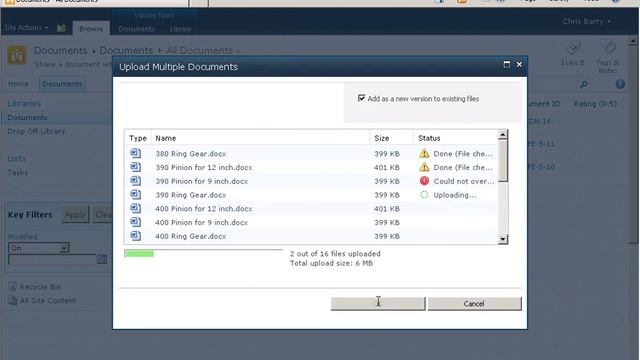
Task: Select the file name 390 Pinion for 9 inch.docx
Action: [202, 181]
